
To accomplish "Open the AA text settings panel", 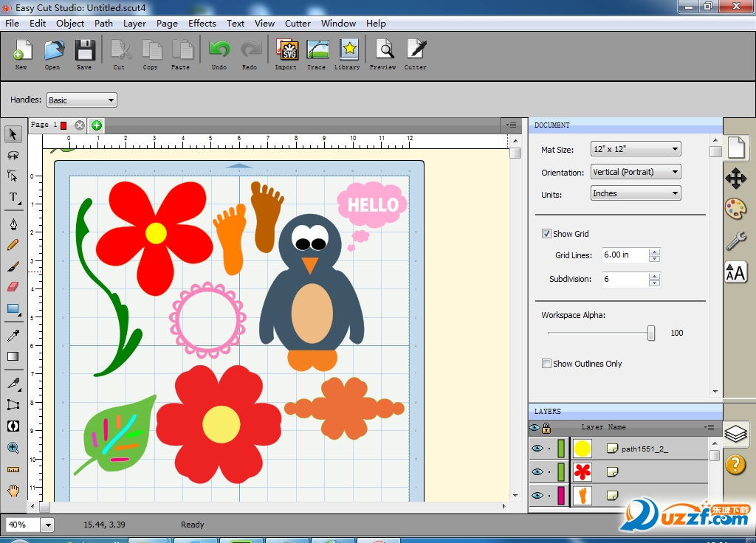I will pyautogui.click(x=736, y=273).
